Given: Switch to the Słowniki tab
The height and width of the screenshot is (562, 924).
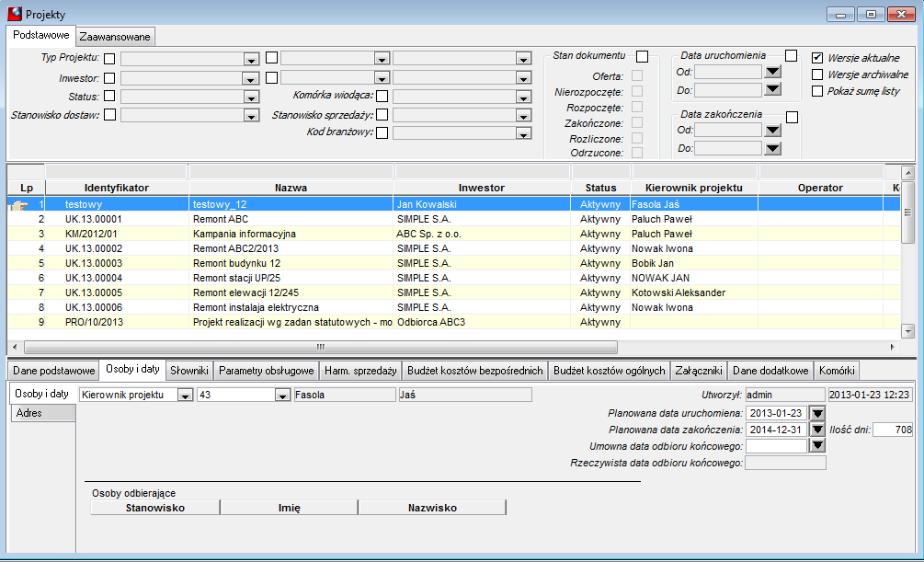Looking at the screenshot, I should click(x=189, y=371).
